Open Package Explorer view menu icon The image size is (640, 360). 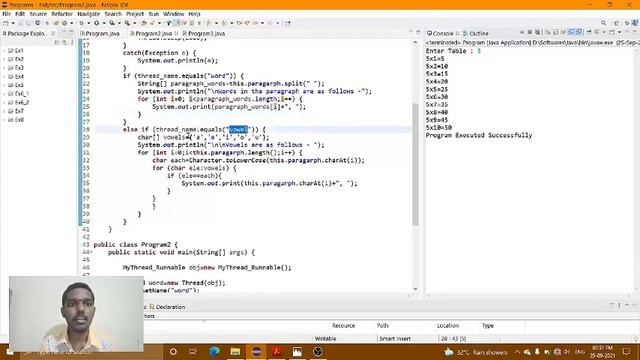[x=72, y=42]
